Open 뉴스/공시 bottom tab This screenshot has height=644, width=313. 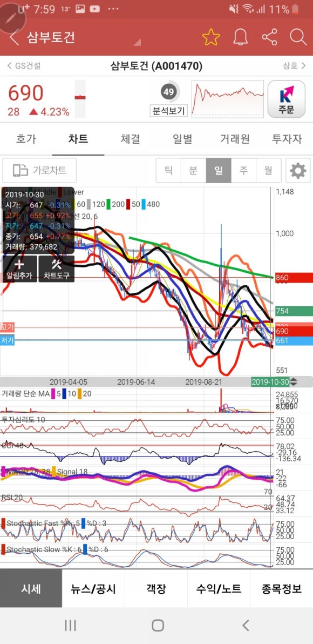(93, 588)
